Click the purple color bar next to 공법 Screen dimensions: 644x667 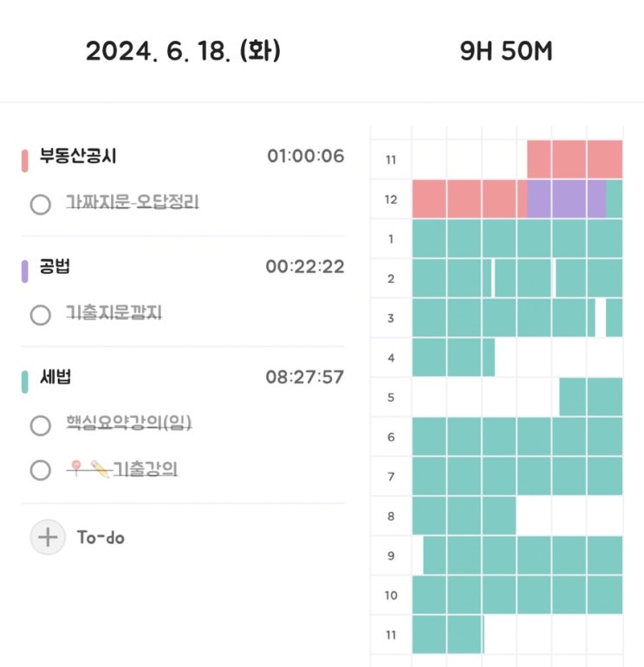click(24, 271)
